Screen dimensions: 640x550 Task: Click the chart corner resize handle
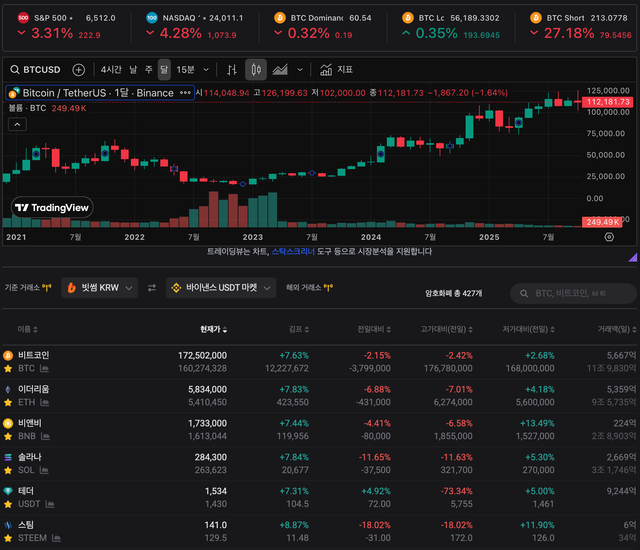click(x=633, y=257)
